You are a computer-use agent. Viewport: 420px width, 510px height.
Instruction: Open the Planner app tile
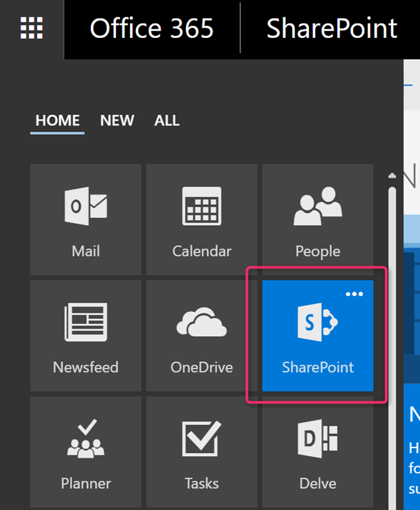click(x=86, y=452)
